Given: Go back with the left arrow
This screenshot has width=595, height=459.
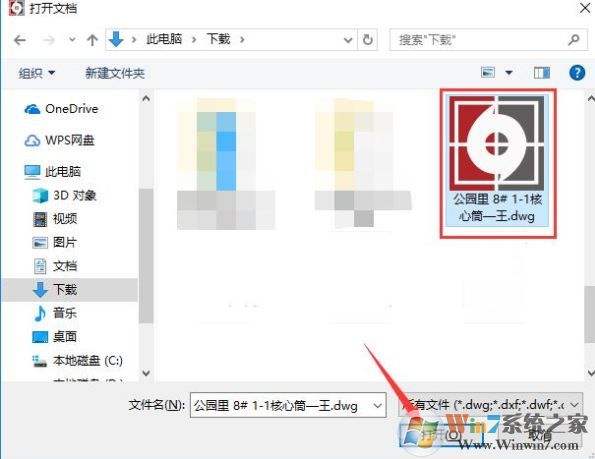Looking at the screenshot, I should pyautogui.click(x=20, y=39).
